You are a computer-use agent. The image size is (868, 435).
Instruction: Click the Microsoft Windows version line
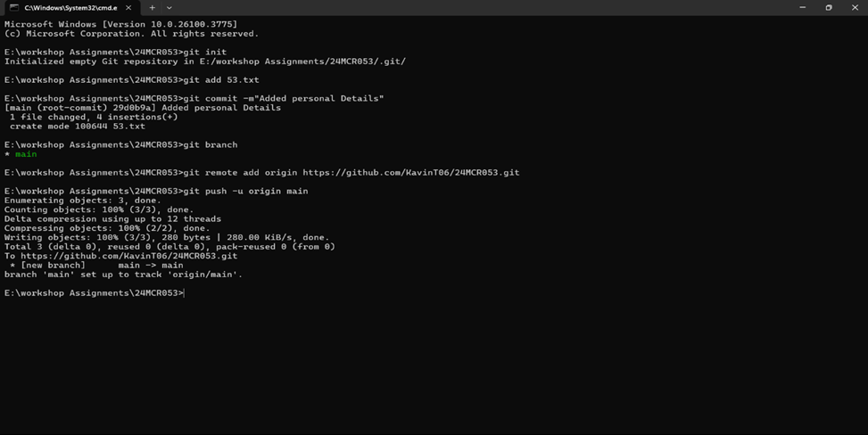point(120,24)
